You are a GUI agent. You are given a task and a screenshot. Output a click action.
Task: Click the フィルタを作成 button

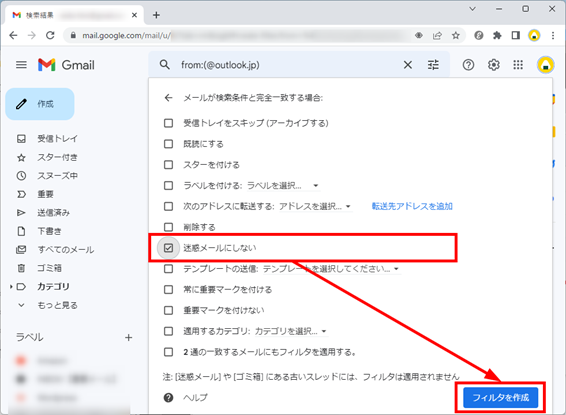(x=500, y=398)
